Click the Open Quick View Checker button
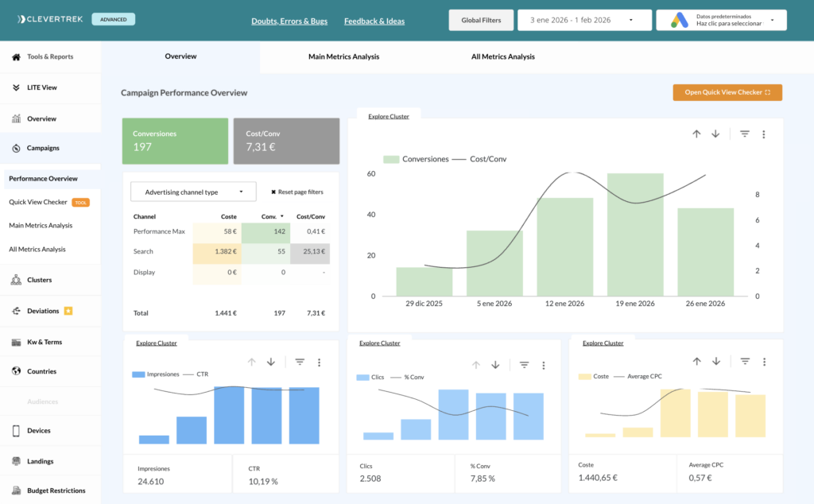 coord(727,92)
